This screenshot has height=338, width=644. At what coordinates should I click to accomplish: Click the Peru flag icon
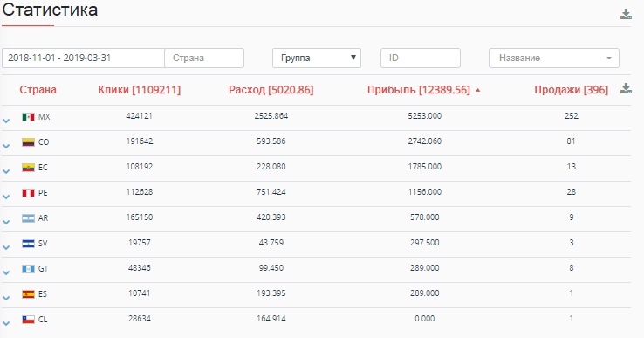[28, 193]
